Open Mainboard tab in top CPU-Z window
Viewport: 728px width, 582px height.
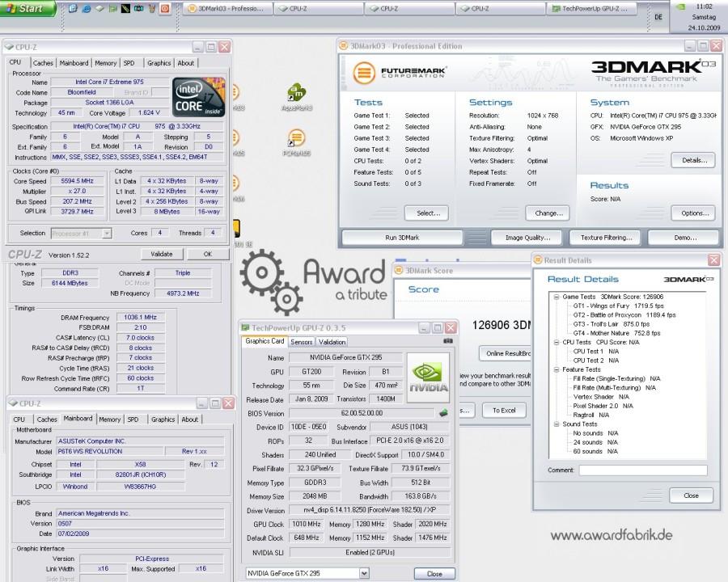(74, 63)
